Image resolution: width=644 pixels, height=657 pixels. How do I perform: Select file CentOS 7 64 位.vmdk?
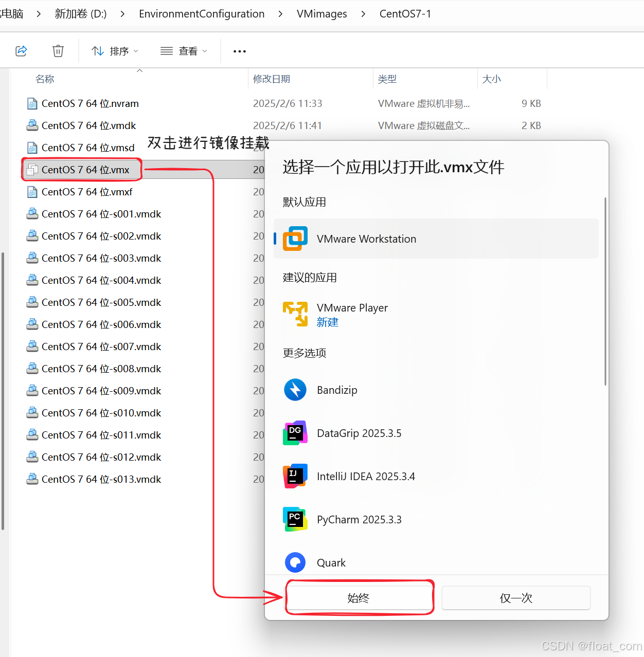[88, 125]
